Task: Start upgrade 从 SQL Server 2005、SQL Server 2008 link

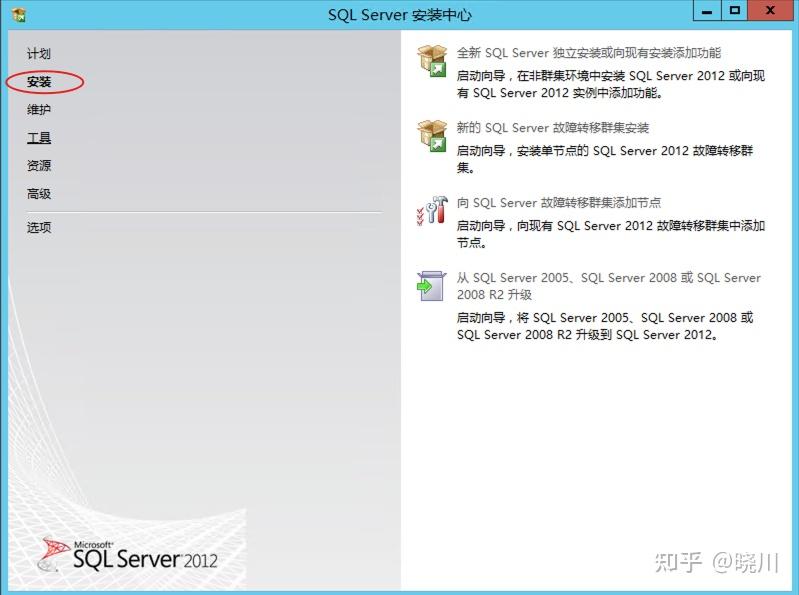Action: pos(608,286)
